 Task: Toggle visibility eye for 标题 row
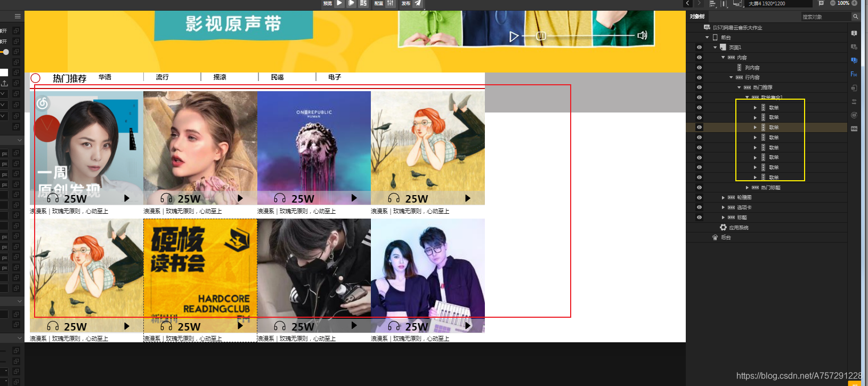coord(699,217)
